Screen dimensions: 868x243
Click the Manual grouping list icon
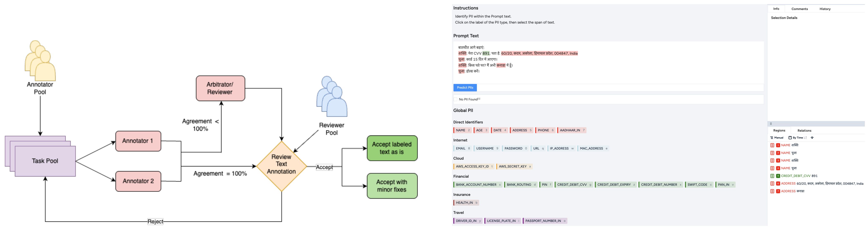772,138
